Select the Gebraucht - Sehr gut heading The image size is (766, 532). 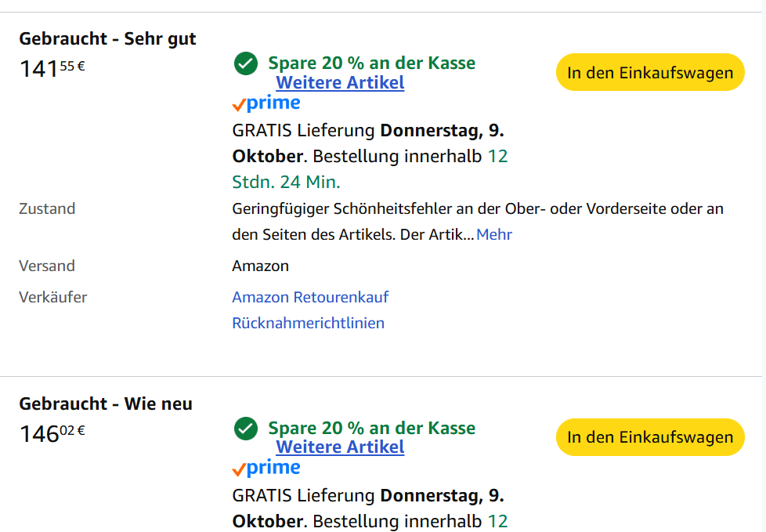pyautogui.click(x=107, y=38)
